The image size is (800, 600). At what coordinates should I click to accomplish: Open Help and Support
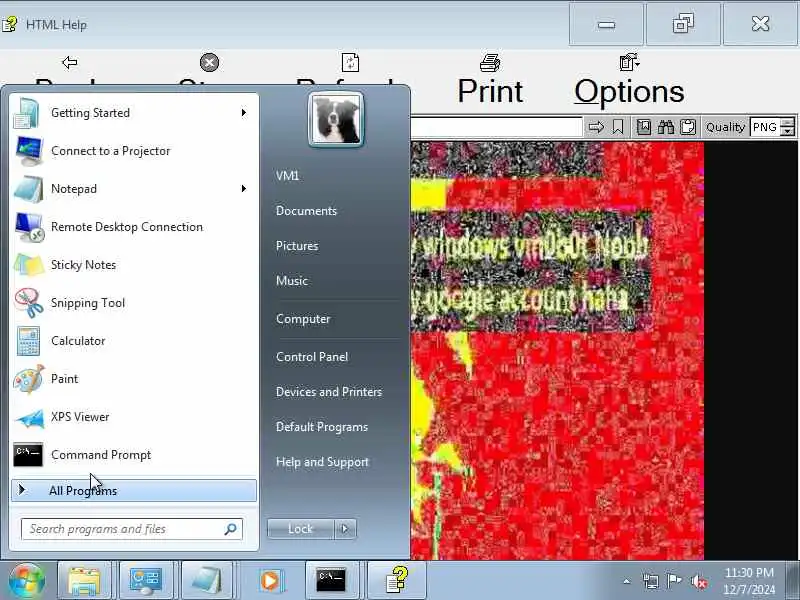click(x=322, y=462)
